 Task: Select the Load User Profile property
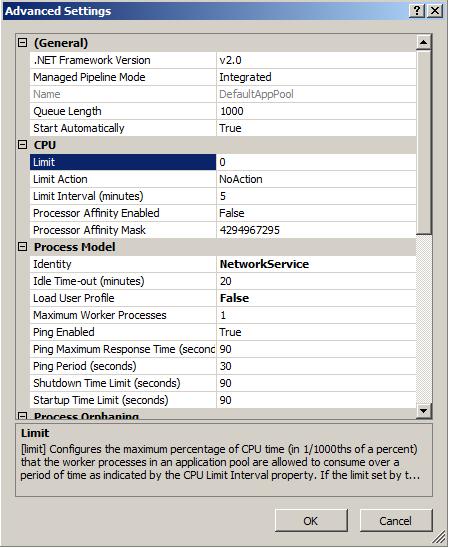point(123,298)
